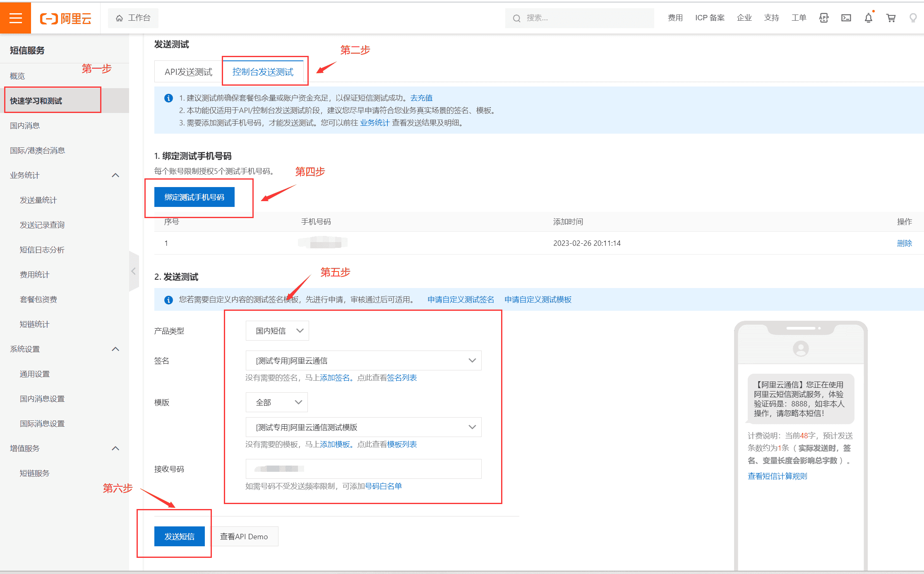924x574 pixels.
Task: Open 短链统计 page
Action: coord(34,324)
